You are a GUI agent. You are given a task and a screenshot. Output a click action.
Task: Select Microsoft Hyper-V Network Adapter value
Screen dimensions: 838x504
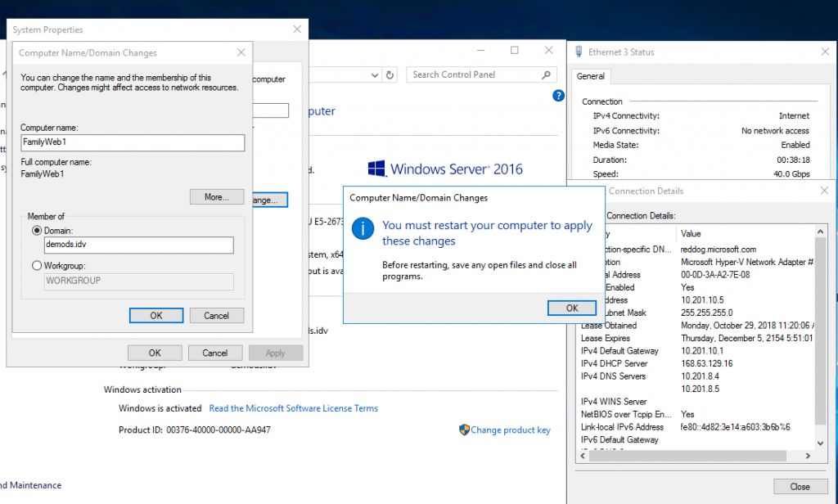746,262
